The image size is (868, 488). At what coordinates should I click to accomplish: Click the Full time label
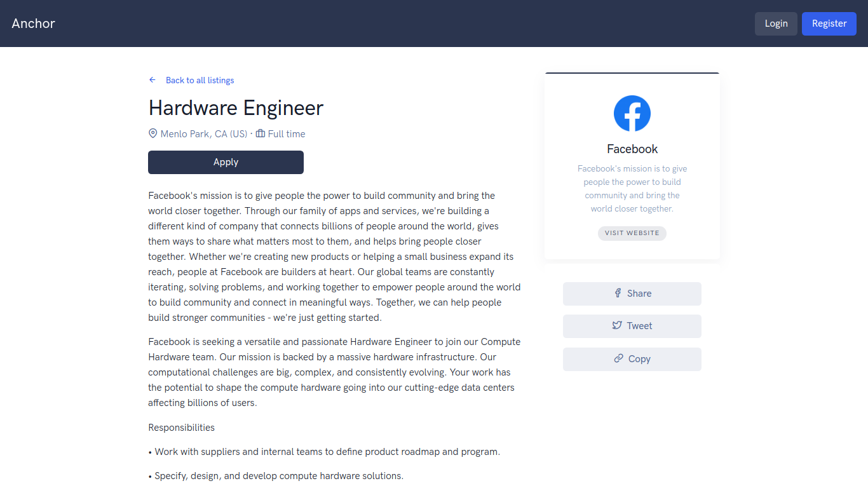287,133
